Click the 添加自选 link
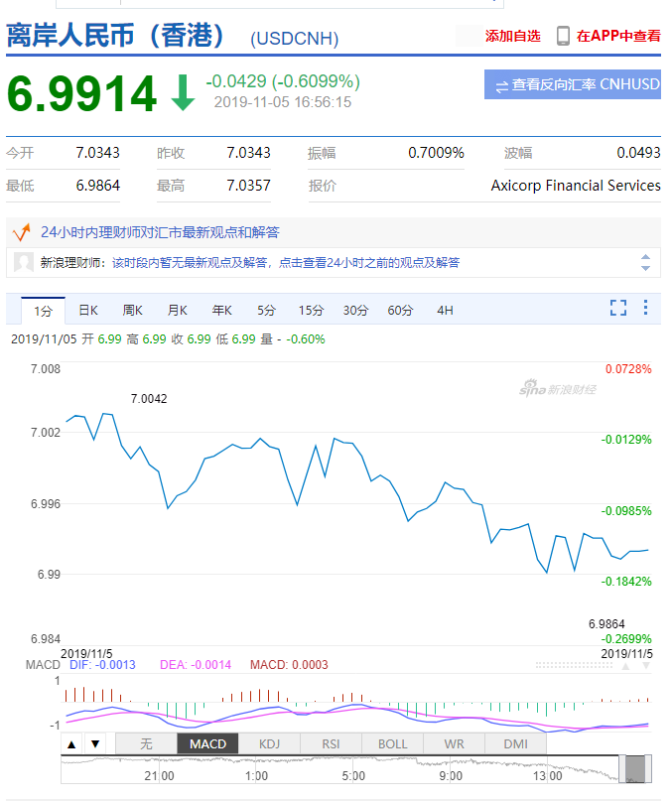672x801 pixels. 512,36
